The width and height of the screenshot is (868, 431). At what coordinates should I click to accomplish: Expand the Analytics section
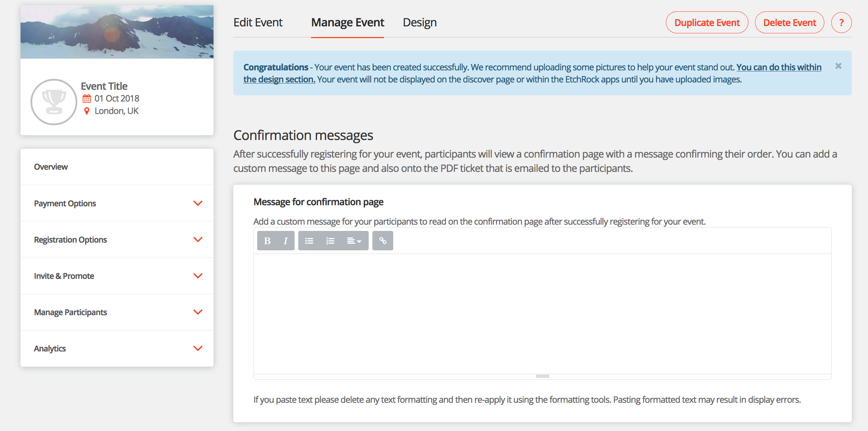pos(117,348)
